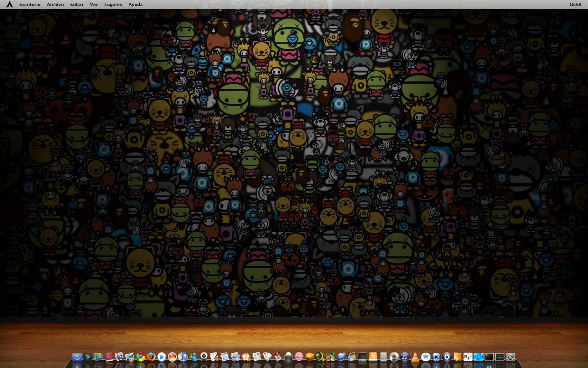Open the movie clapperboard dock icon
588x368 pixels.
[352, 357]
